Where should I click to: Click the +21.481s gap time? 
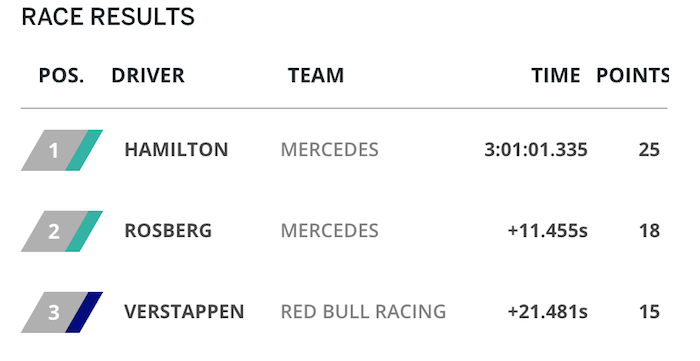[548, 311]
